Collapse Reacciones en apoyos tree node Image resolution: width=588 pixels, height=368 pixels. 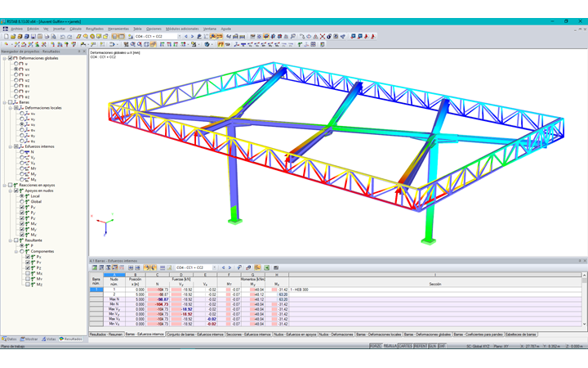point(5,185)
